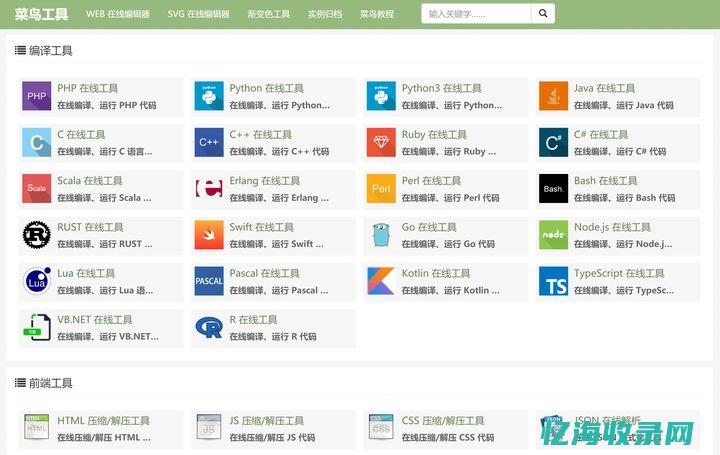Open VB.NET 在线工具 link

pos(95,320)
